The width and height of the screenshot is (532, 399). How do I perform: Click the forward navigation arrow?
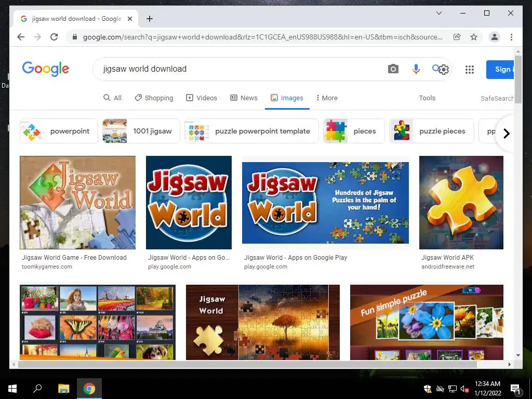point(37,37)
